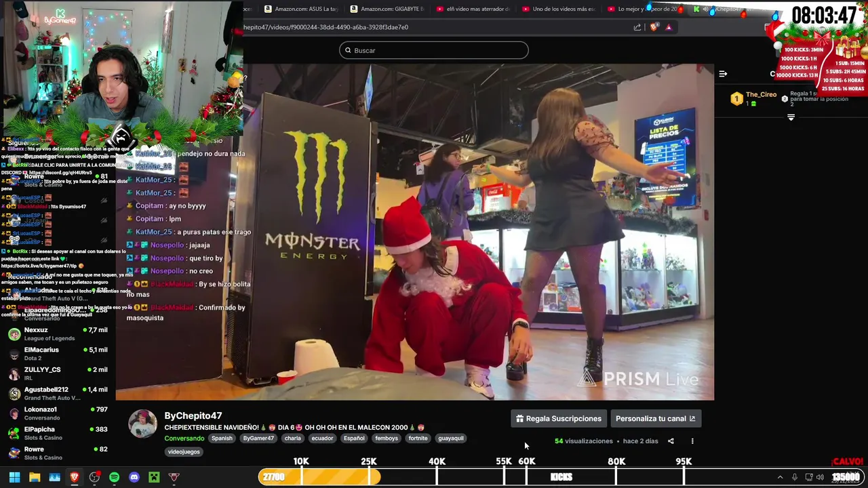Screen dimensions: 868x488
Task: Launch Minecraft from the taskbar
Action: [x=154, y=477]
